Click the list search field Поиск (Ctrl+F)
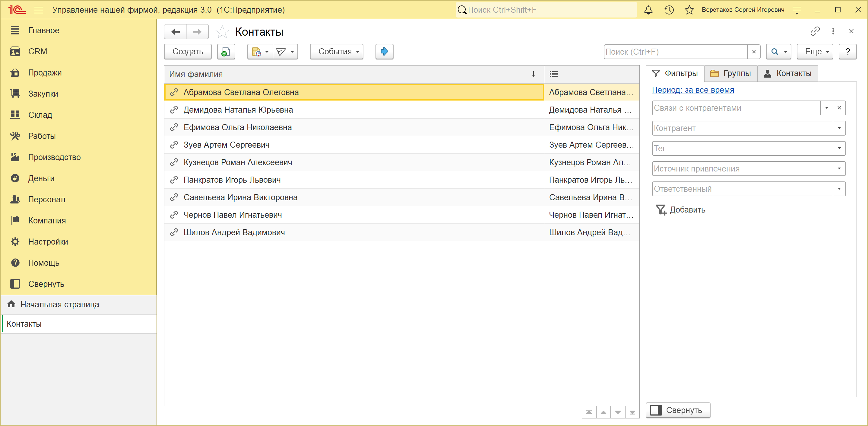This screenshot has width=868, height=426. tap(676, 52)
